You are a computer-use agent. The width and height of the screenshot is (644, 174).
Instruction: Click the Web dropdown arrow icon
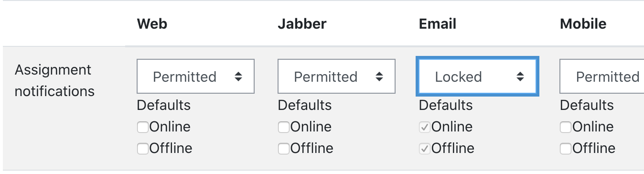238,76
